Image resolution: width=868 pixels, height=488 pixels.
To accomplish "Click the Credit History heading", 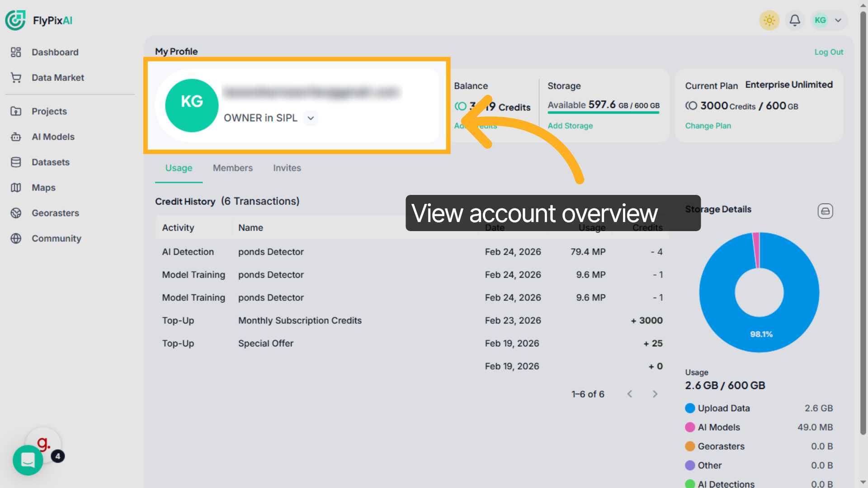I will 185,201.
